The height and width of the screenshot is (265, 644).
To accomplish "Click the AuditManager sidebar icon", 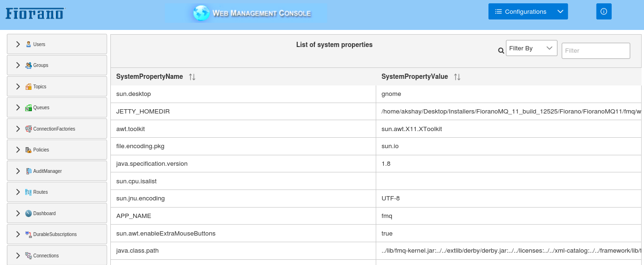I will pyautogui.click(x=29, y=171).
